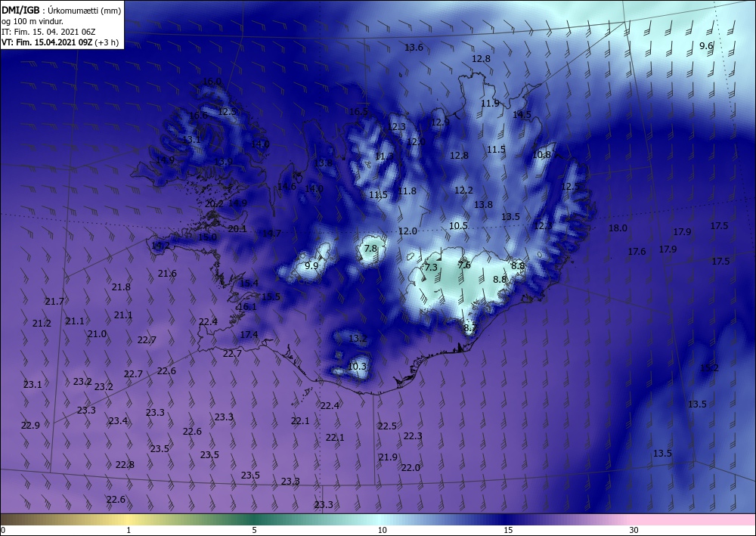Click the map value 17.6

pos(637,252)
